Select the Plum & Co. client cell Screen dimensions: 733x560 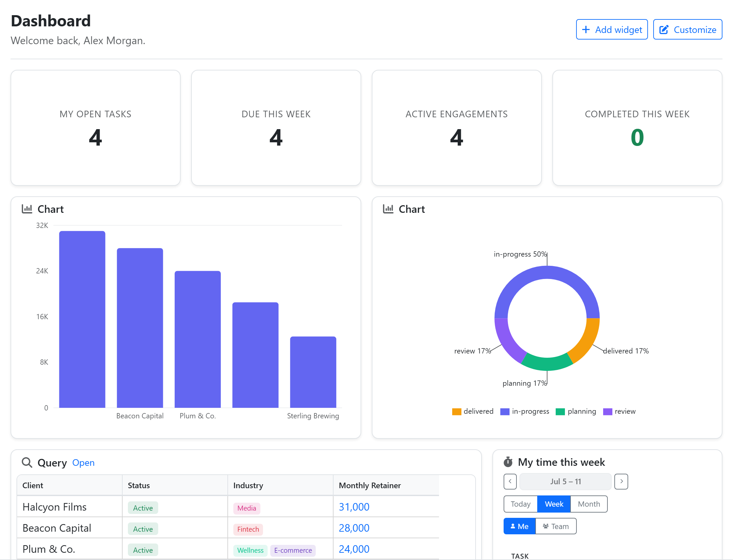[x=69, y=549]
